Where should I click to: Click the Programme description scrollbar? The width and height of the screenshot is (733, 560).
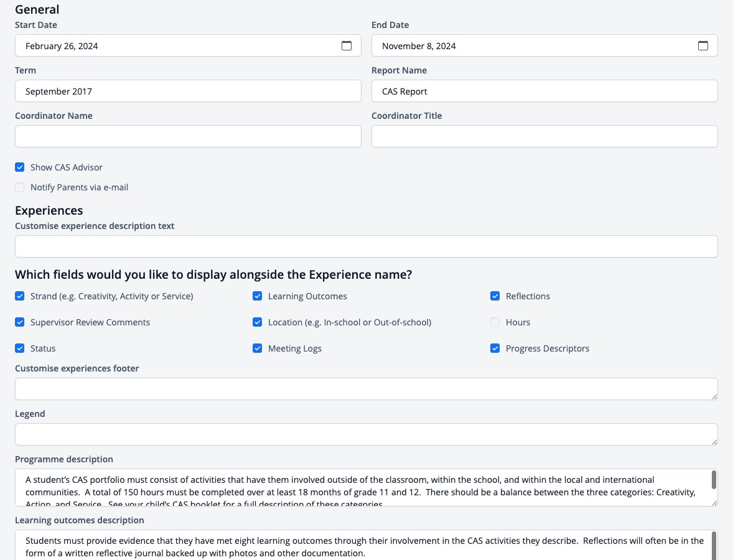pyautogui.click(x=714, y=480)
